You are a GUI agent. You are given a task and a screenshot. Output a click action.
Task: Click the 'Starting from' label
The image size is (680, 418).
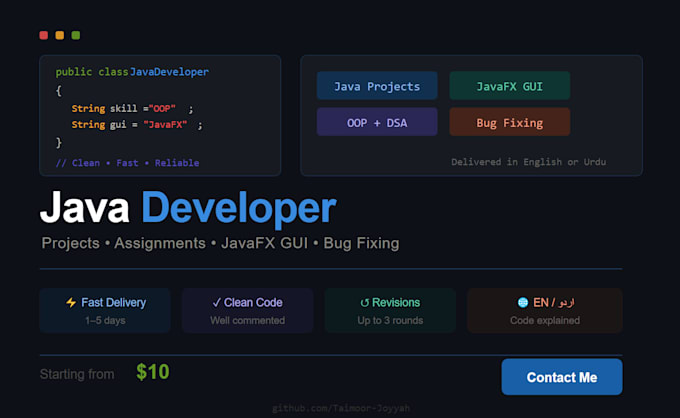pyautogui.click(x=77, y=374)
